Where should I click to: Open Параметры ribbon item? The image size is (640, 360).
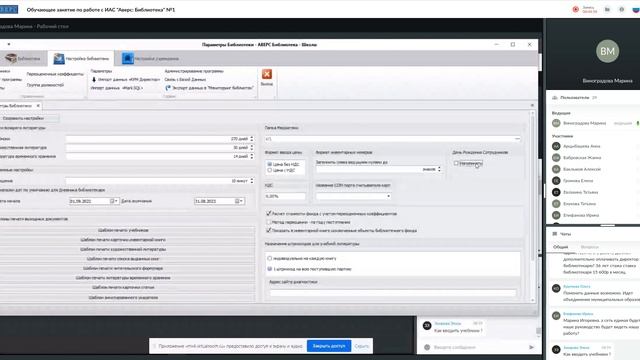pyautogui.click(x=101, y=71)
